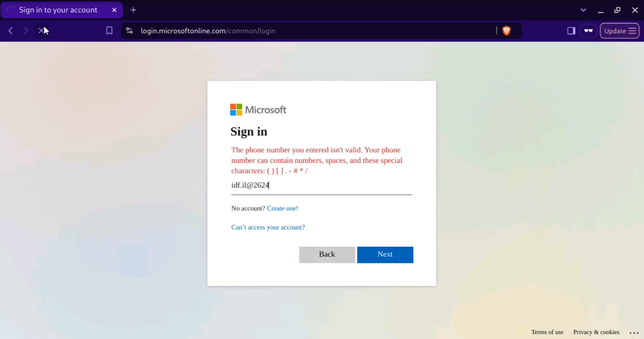This screenshot has width=644, height=339.
Task: Open Brave Wallet icon
Action: (x=588, y=31)
